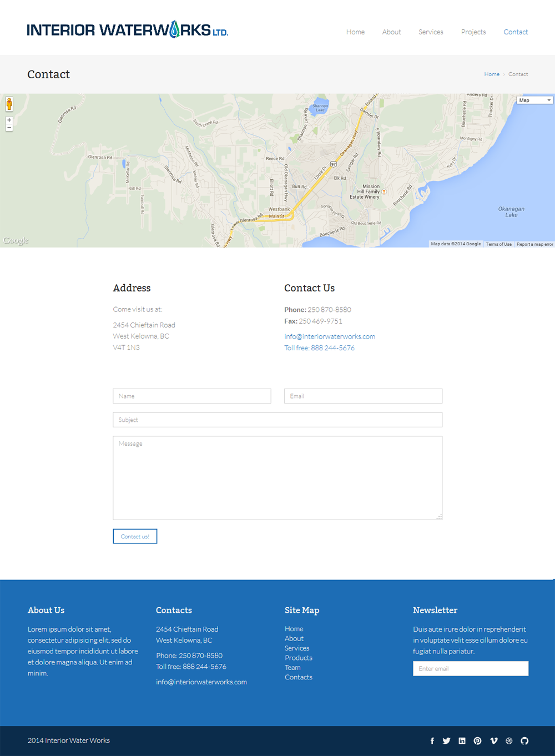Zoom in on the map
The height and width of the screenshot is (756, 555).
click(9, 120)
